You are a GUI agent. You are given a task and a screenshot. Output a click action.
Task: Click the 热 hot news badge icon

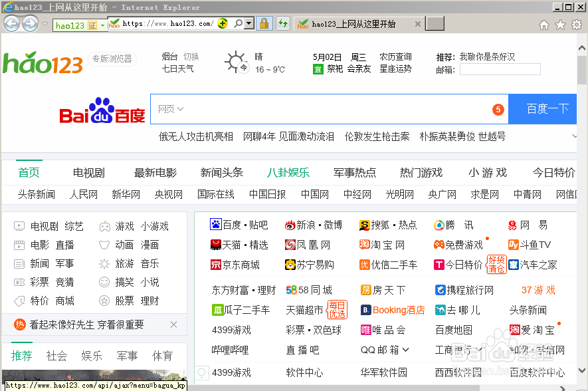pos(19,325)
